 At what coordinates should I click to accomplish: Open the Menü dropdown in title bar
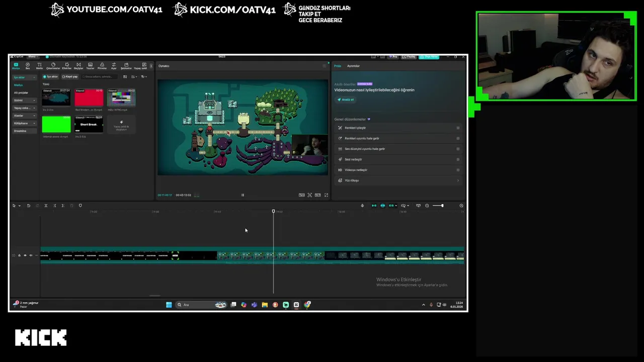(x=33, y=57)
